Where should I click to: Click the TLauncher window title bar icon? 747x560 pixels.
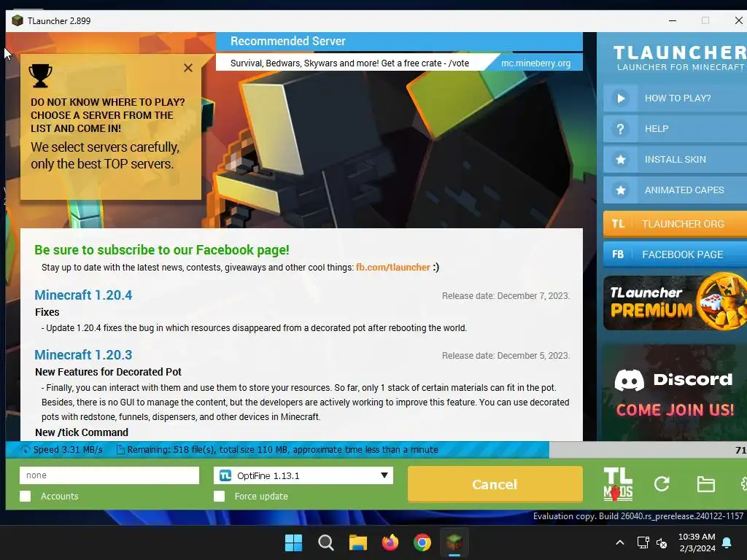(18, 20)
